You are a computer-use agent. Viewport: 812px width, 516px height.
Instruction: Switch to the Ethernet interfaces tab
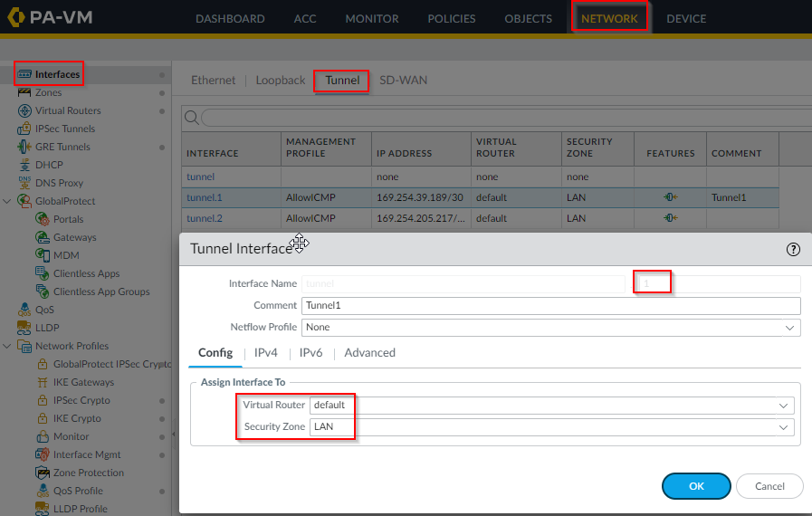pyautogui.click(x=213, y=81)
